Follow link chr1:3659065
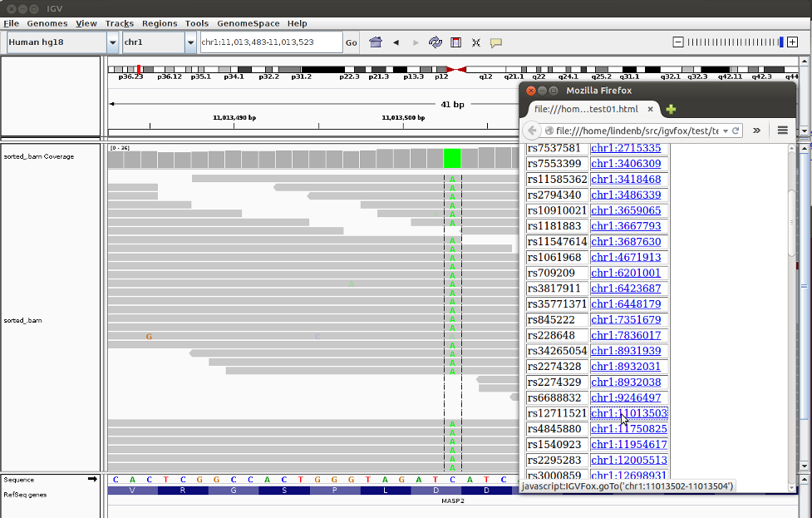812x518 pixels. 626,210
